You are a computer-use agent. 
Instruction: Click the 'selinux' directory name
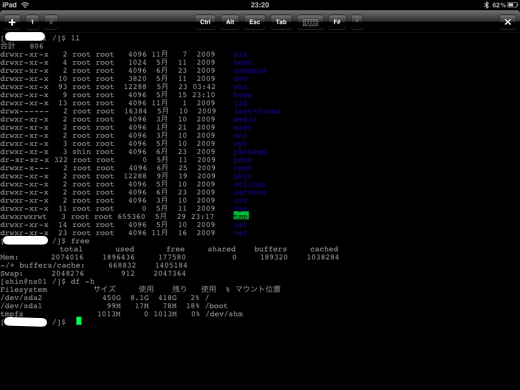click(x=250, y=184)
